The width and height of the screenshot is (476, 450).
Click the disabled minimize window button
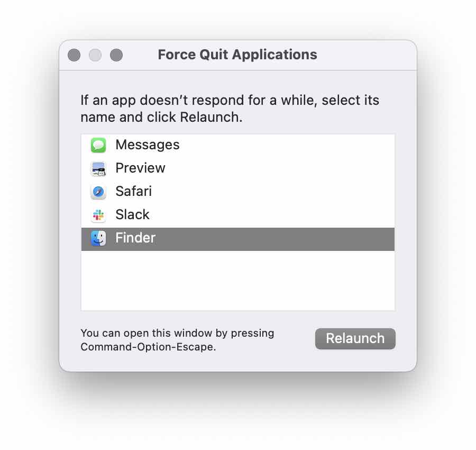[x=95, y=55]
